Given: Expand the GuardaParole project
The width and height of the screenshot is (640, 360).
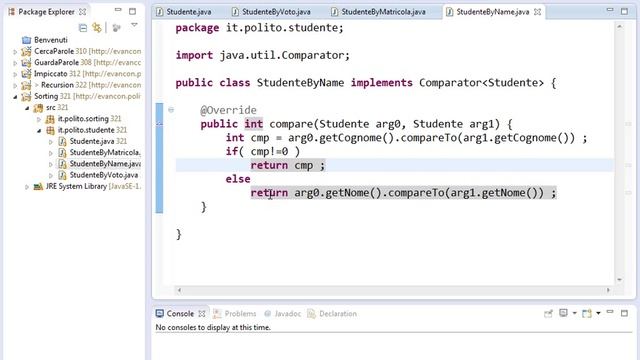Looking at the screenshot, I should 15,63.
